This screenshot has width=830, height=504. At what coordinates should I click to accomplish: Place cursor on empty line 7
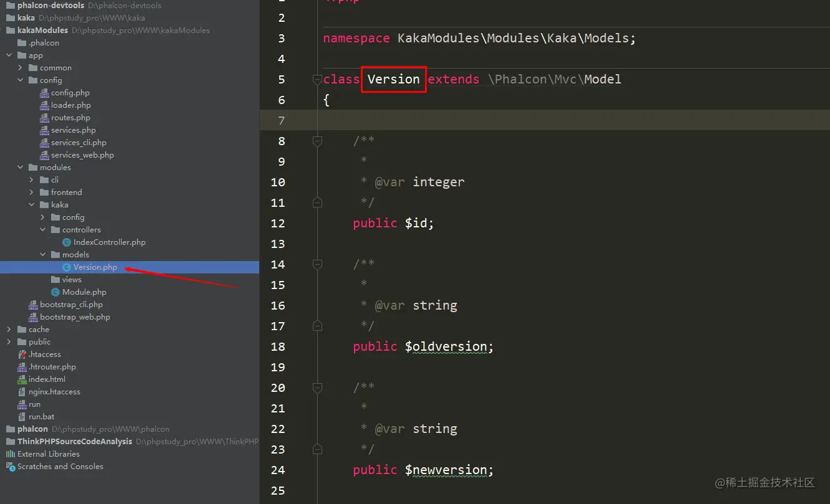[545, 120]
